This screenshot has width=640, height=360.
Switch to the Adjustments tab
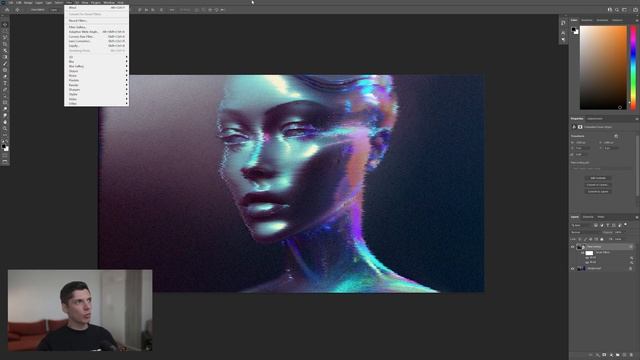[x=594, y=119]
